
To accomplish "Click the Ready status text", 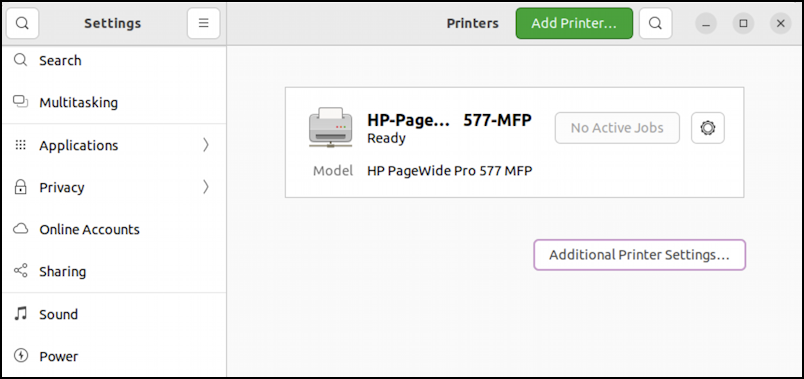I will pyautogui.click(x=386, y=138).
